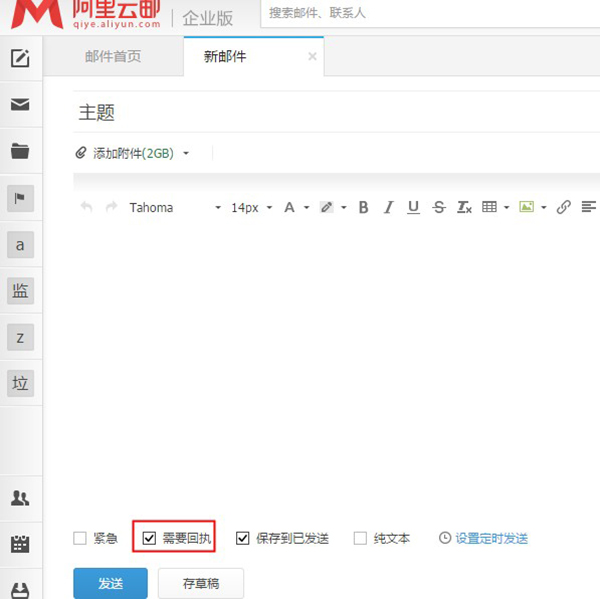600x599 pixels.
Task: Uncheck the 需要回执 receipt checkbox
Action: (150, 539)
